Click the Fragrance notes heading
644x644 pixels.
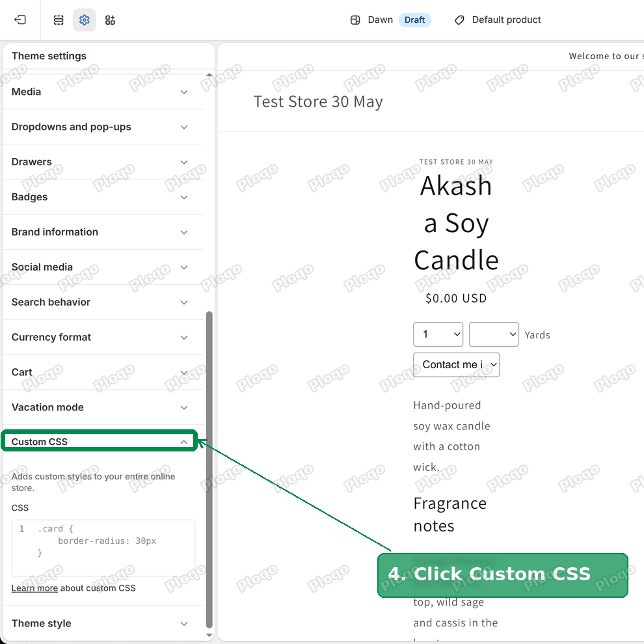[x=449, y=515]
